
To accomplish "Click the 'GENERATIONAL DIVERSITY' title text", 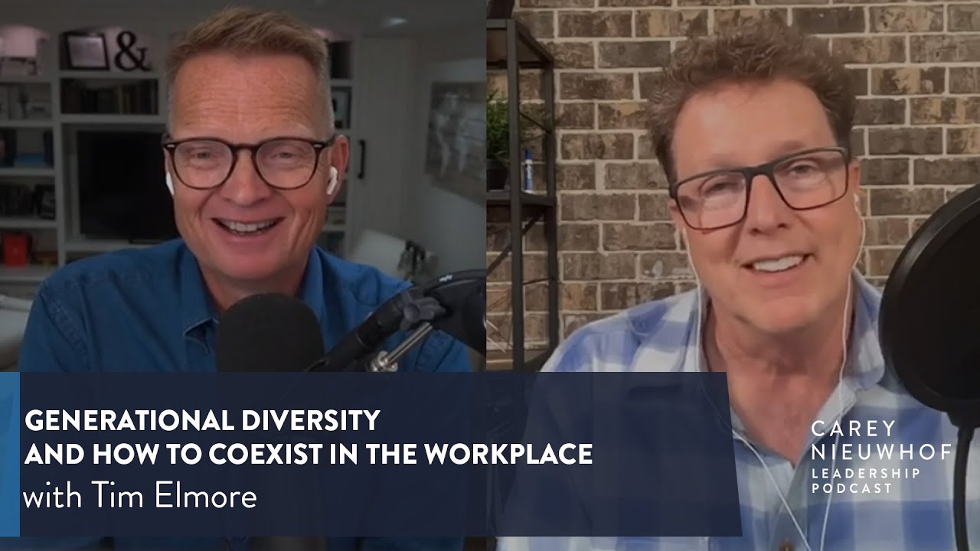I will tap(203, 420).
